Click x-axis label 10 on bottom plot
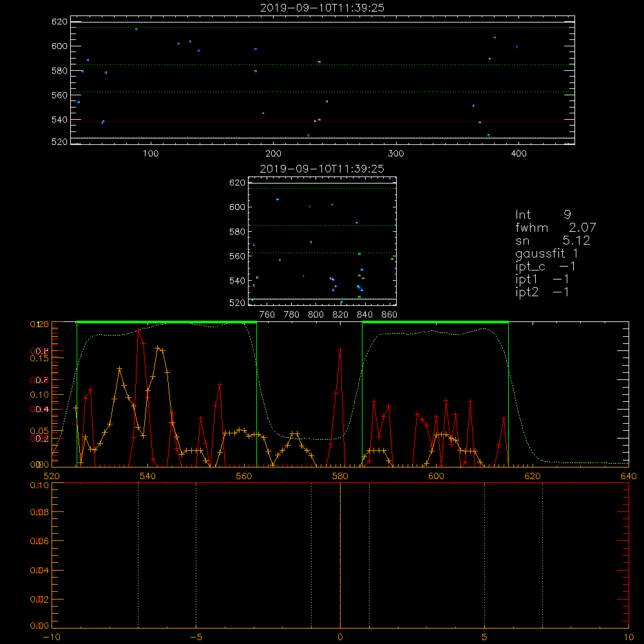The image size is (644, 644). coord(629,637)
